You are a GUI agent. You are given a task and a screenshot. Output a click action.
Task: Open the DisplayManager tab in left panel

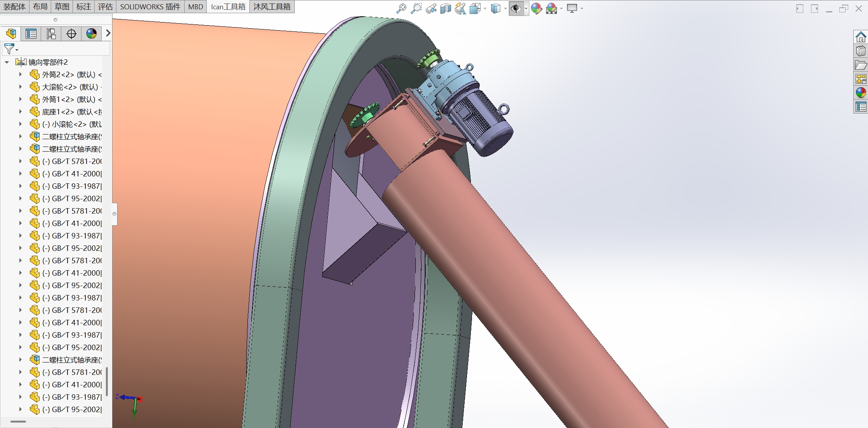click(92, 34)
